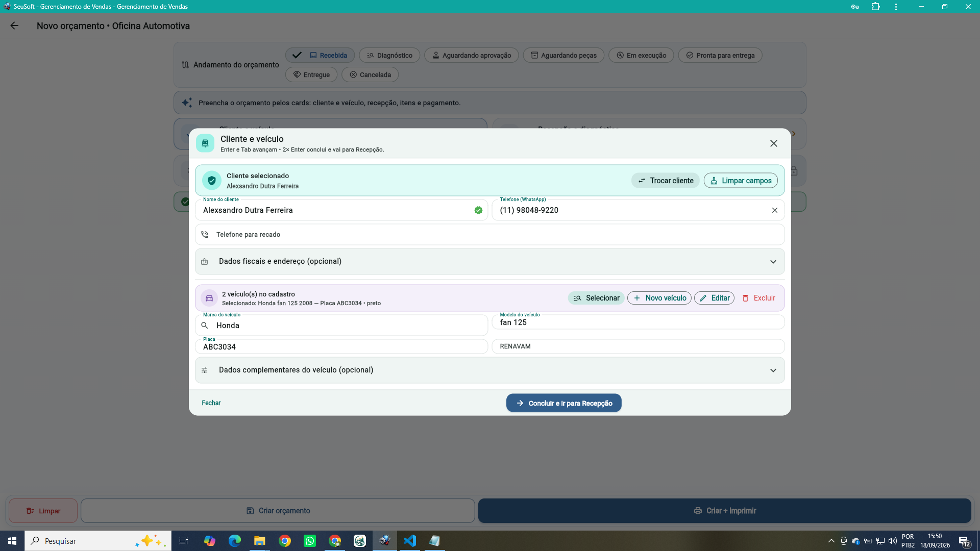Click the Pesquisar taskbar search box

pyautogui.click(x=98, y=541)
